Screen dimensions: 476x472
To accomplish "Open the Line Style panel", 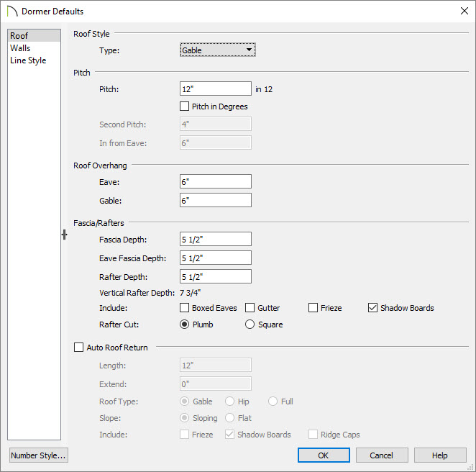I will pyautogui.click(x=34, y=60).
